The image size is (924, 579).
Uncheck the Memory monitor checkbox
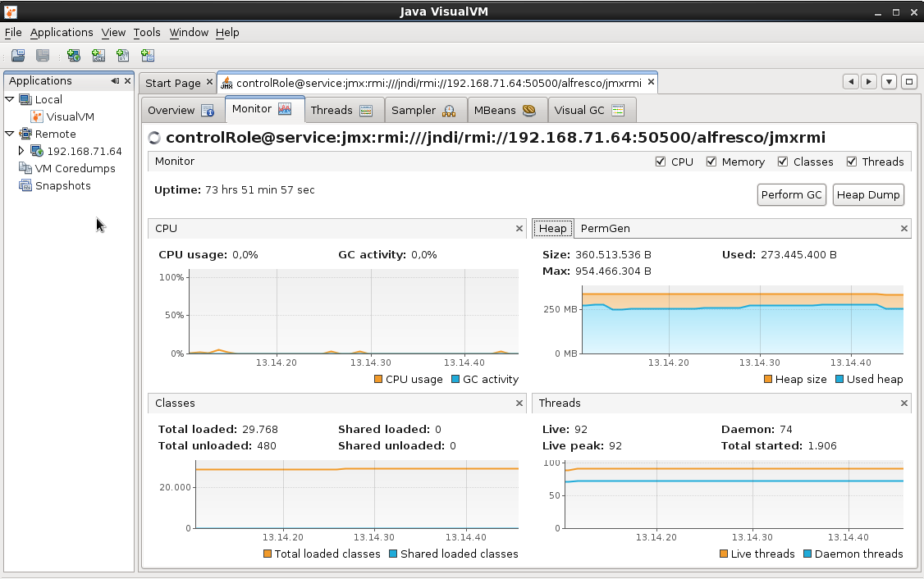711,162
